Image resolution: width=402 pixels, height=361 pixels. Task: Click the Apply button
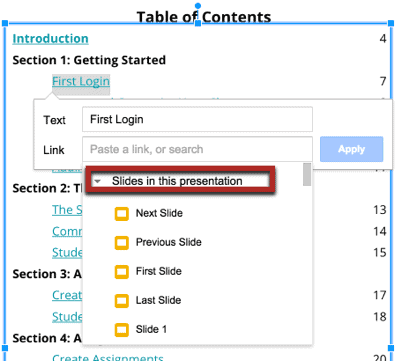[352, 149]
